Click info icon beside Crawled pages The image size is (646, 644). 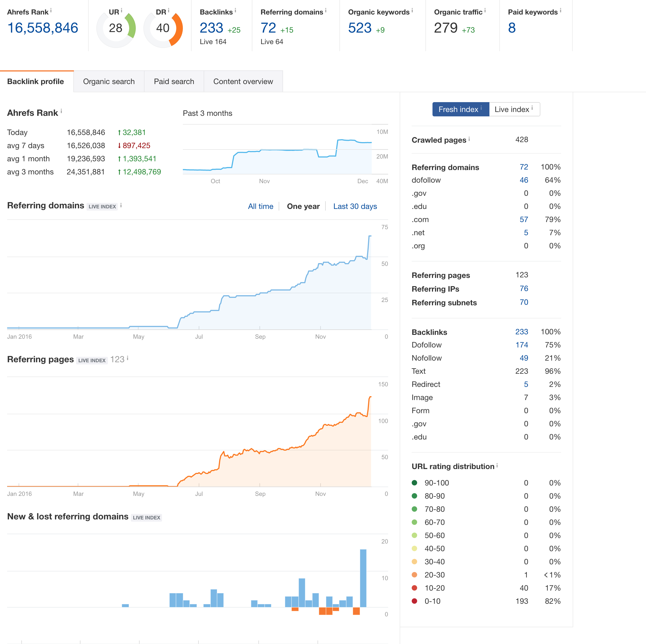[469, 139]
